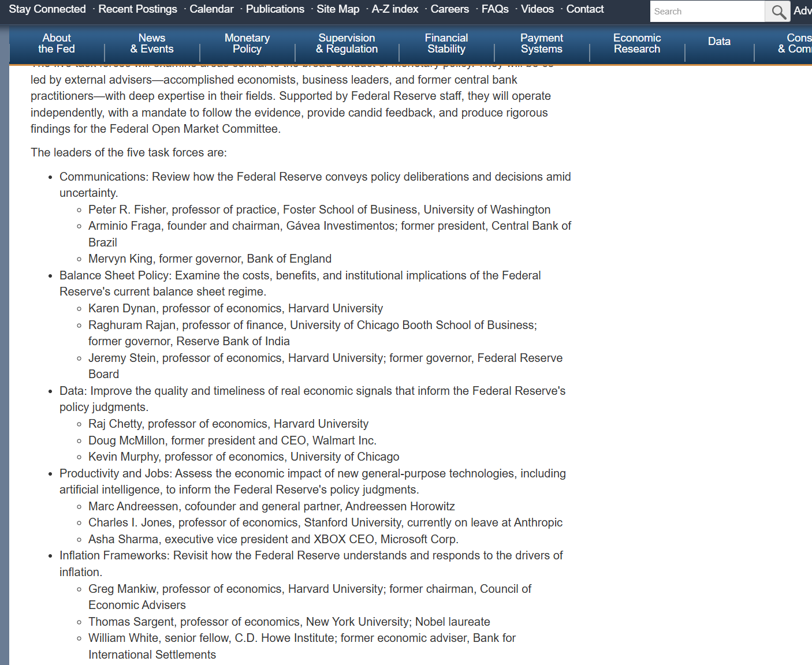Open the Monetary Policy menu
Viewport: 812px width, 665px height.
pyautogui.click(x=247, y=43)
